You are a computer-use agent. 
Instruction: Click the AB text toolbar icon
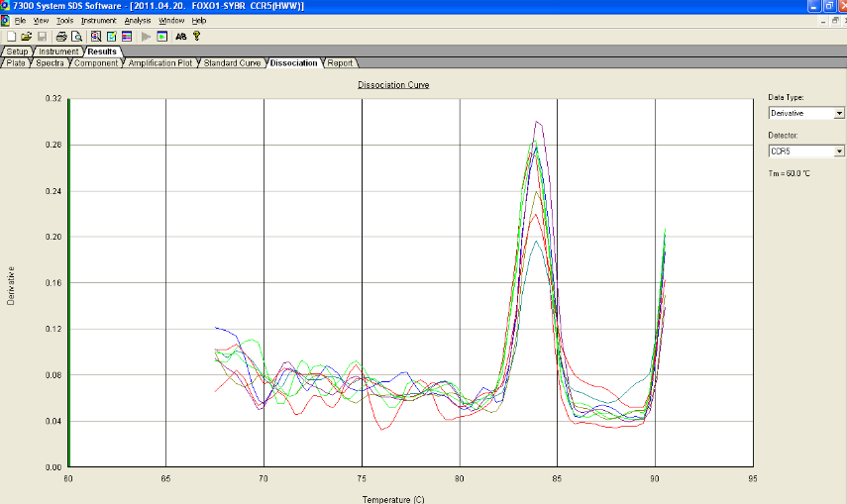tap(180, 36)
